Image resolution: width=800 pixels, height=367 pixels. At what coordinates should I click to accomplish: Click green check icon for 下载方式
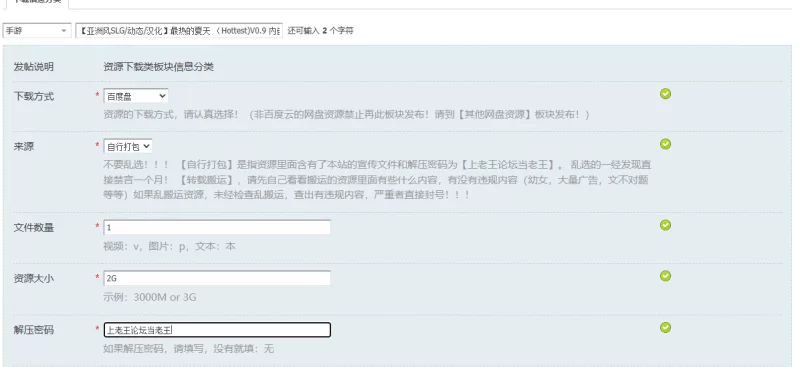[x=665, y=94]
